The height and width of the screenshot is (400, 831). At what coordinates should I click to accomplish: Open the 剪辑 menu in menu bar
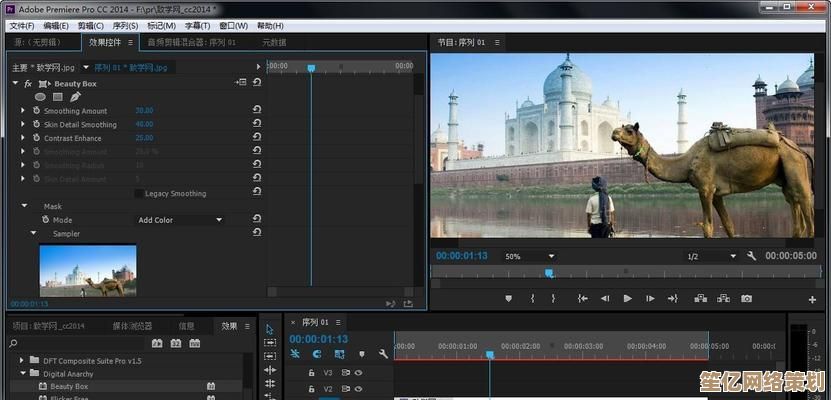click(91, 25)
